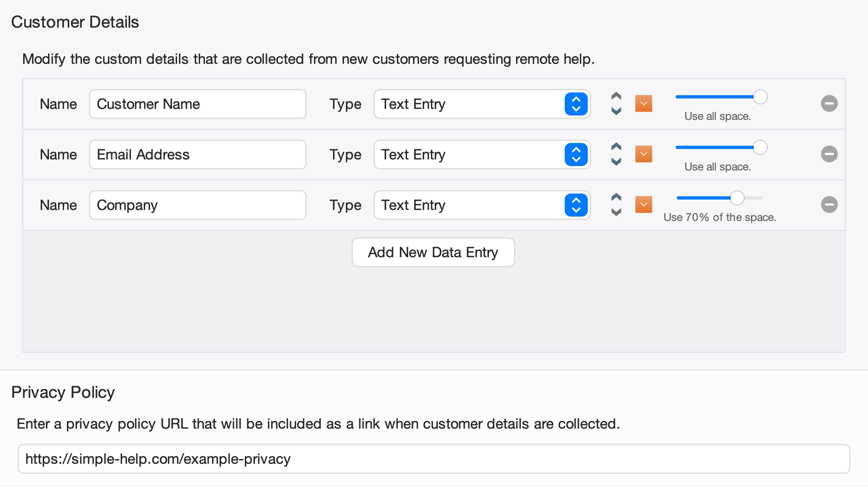
Task: Click "Use all space." under Email Address slider
Action: 717,167
